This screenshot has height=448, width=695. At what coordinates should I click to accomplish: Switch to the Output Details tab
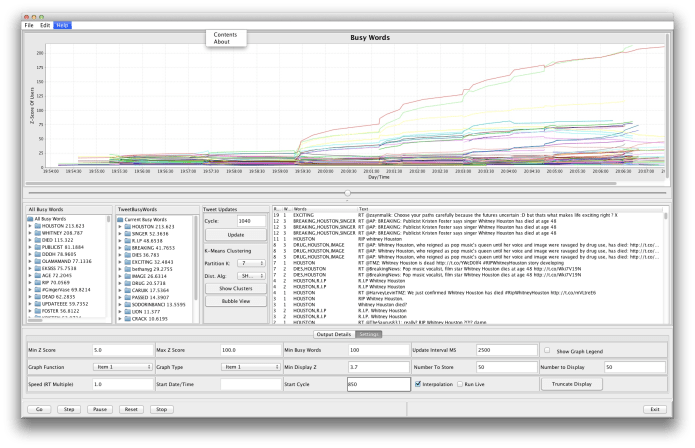click(x=334, y=335)
